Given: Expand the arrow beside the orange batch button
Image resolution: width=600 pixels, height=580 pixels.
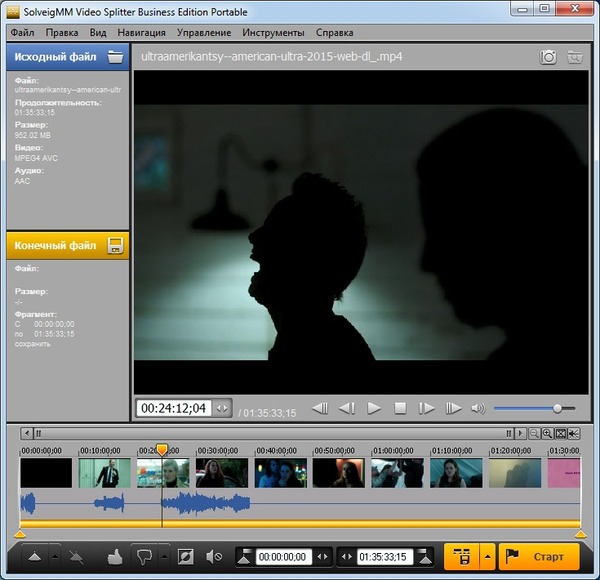Looking at the screenshot, I should click(487, 556).
